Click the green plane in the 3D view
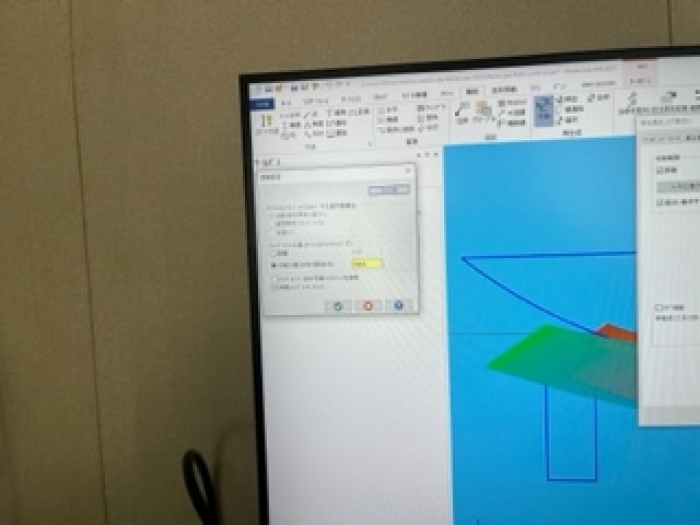Screen dimensions: 700x525 tap(540, 360)
